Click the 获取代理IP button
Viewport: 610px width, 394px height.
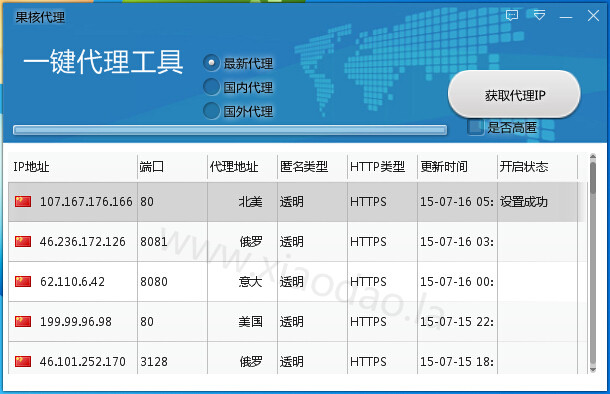[x=514, y=95]
